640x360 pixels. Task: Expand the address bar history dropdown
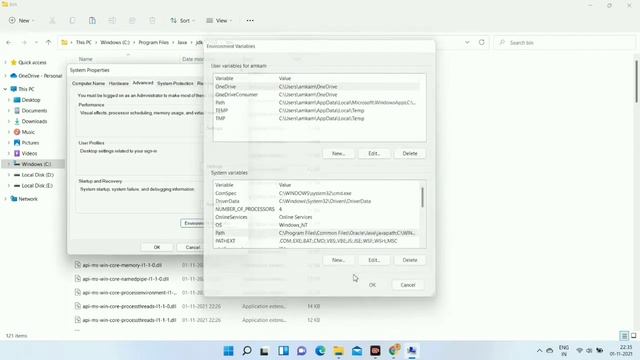tap(467, 42)
